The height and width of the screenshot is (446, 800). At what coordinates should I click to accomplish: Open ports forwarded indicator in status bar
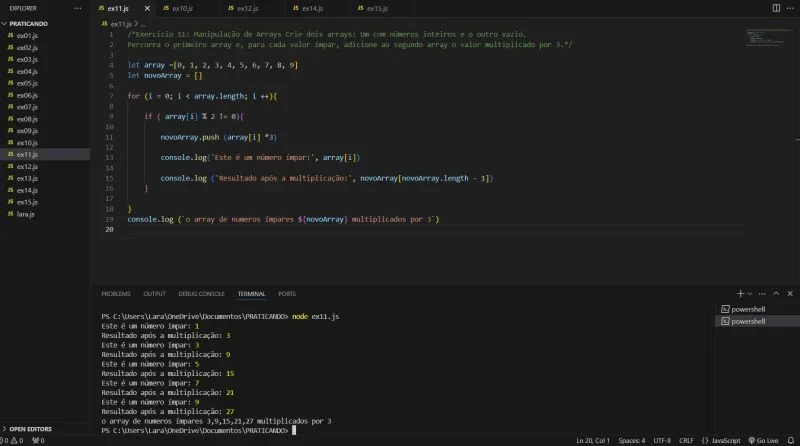click(38, 440)
